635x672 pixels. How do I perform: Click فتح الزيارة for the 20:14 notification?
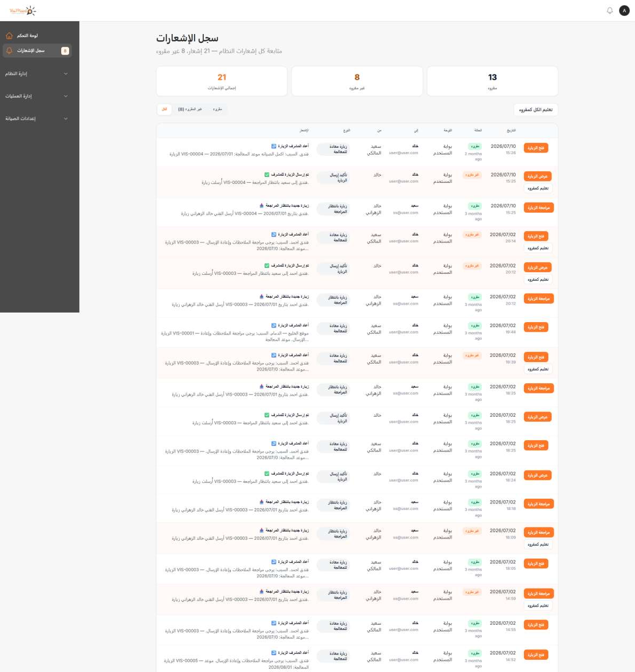coord(536,236)
